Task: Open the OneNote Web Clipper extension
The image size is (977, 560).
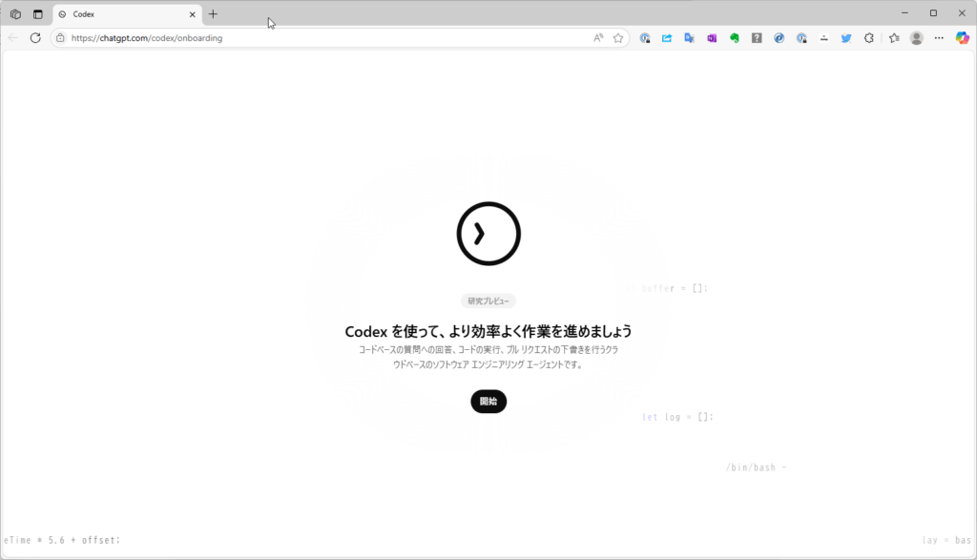Action: pos(712,38)
